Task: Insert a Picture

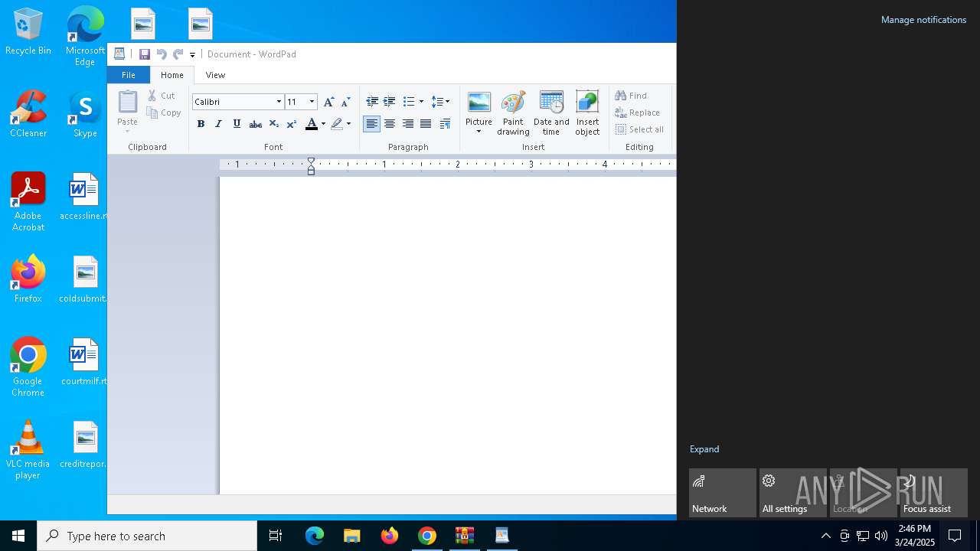Action: pyautogui.click(x=479, y=107)
